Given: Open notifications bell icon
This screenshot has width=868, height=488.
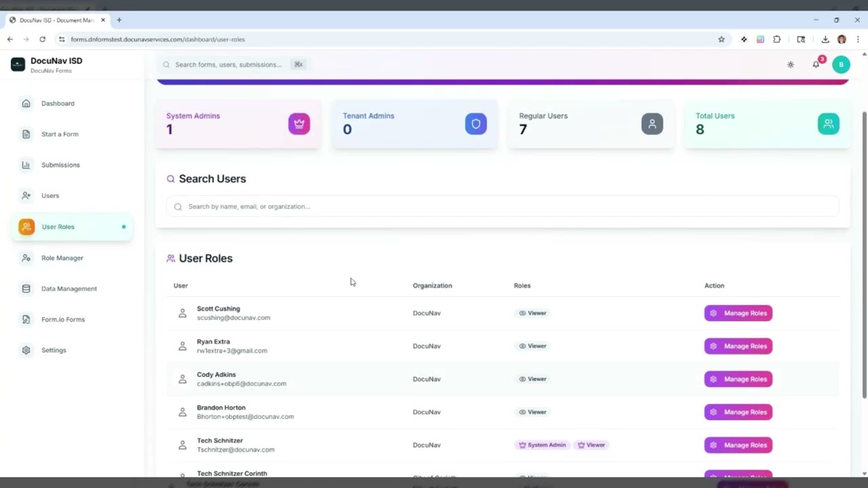Looking at the screenshot, I should (x=816, y=64).
